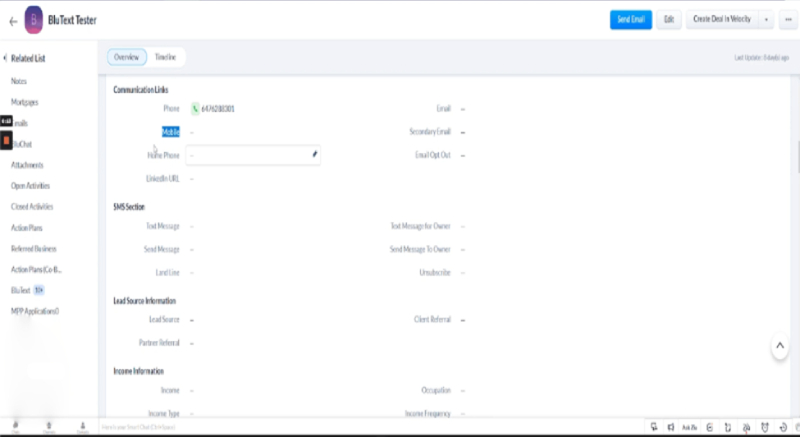Open Channels icon in bottom bar
The image size is (800, 437).
click(x=49, y=427)
